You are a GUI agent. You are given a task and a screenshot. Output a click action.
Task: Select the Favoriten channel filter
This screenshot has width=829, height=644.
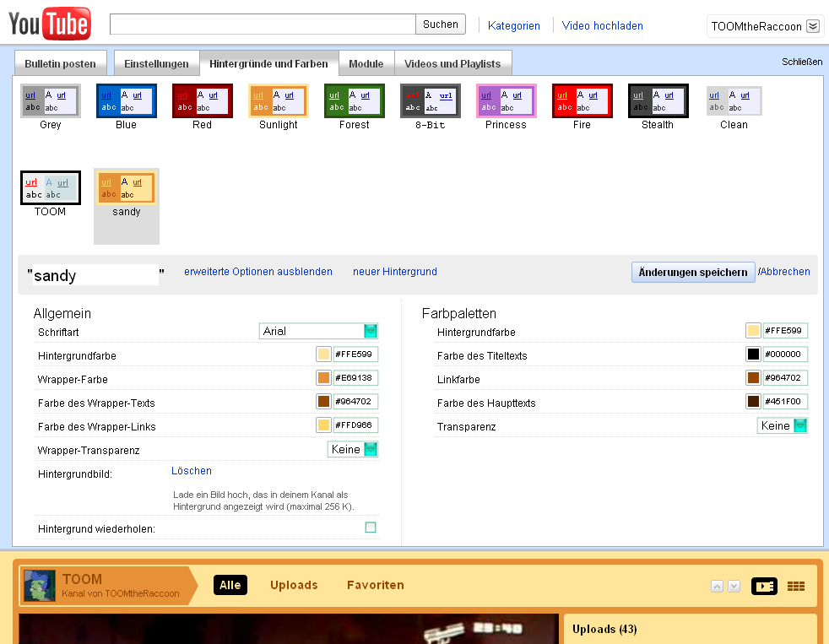point(376,585)
